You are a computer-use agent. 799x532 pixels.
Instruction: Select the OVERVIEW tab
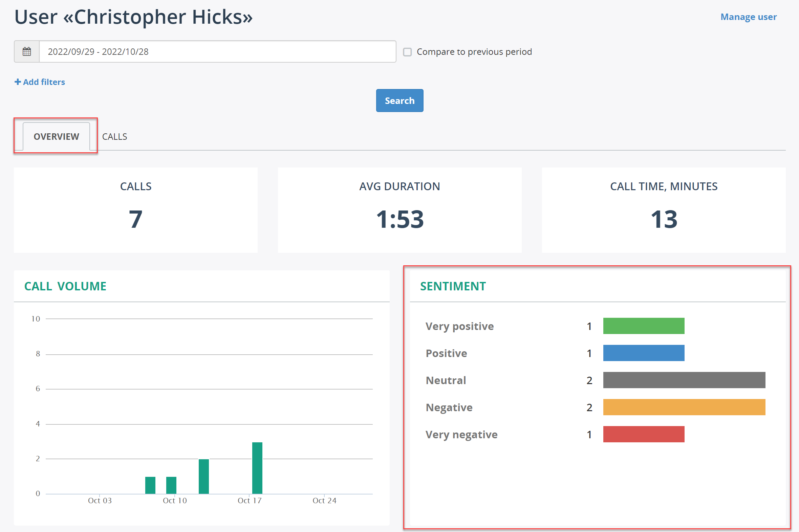[x=56, y=136]
